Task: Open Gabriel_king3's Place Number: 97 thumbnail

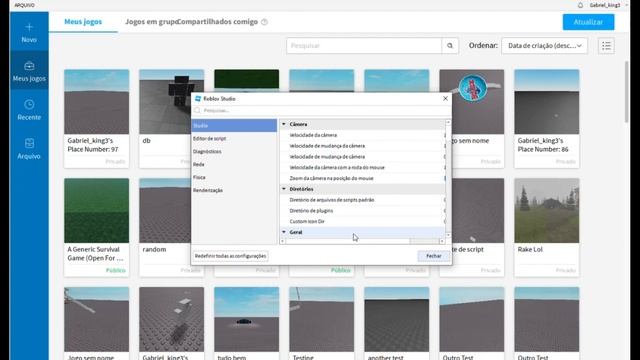Action: 96,102
